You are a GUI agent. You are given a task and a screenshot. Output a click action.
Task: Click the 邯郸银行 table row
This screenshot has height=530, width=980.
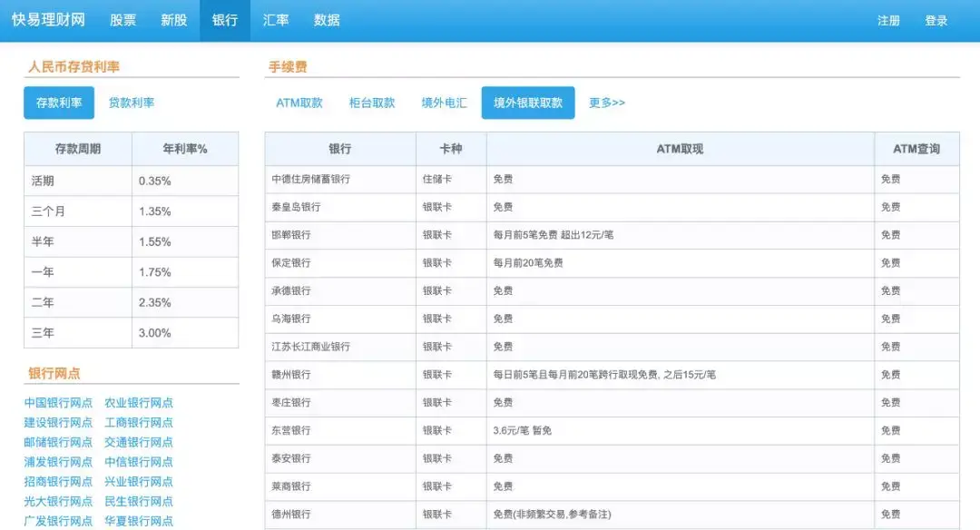click(612, 235)
